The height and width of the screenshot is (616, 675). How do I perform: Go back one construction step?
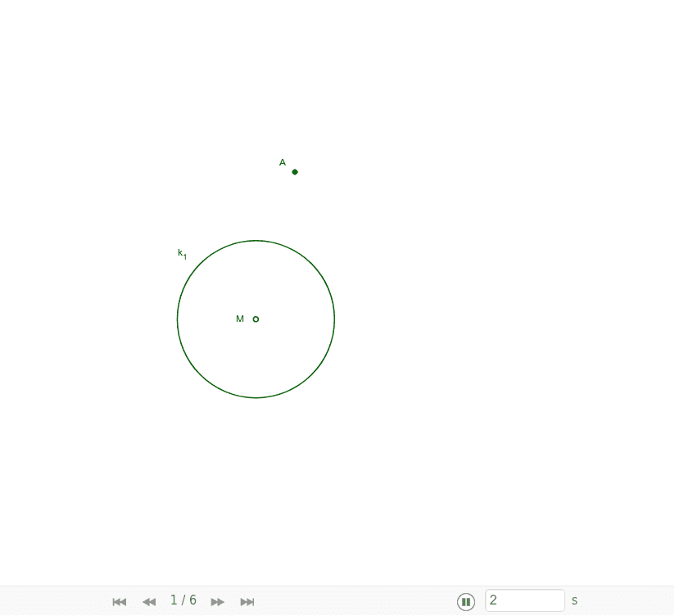coord(149,601)
